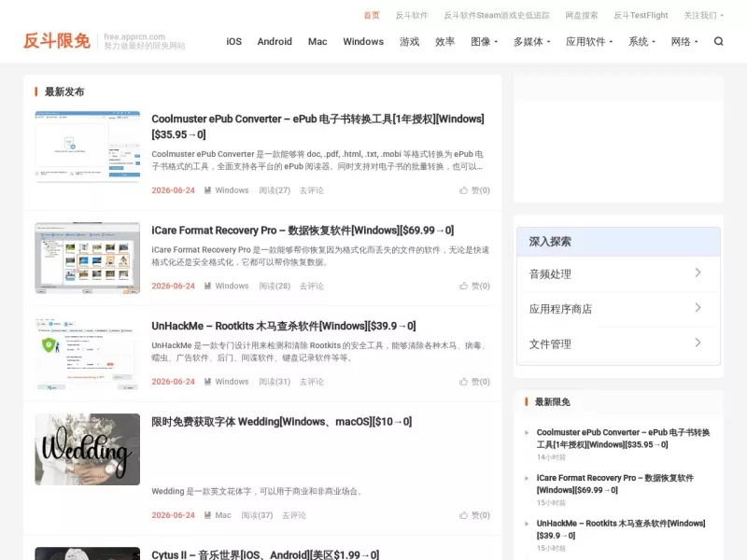This screenshot has height=560, width=747.
Task: Open 限时免费获取字体 Wedding article title
Action: click(282, 422)
